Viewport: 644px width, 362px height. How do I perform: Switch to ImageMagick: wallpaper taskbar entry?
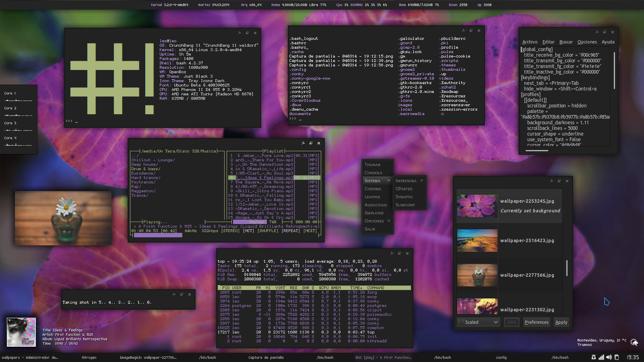pyautogui.click(x=148, y=357)
